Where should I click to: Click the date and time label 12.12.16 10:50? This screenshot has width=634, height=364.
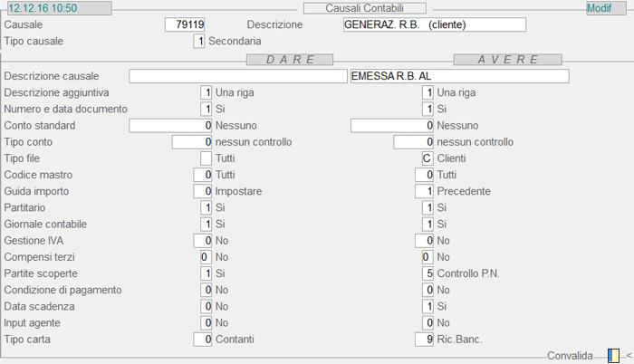tap(60, 8)
